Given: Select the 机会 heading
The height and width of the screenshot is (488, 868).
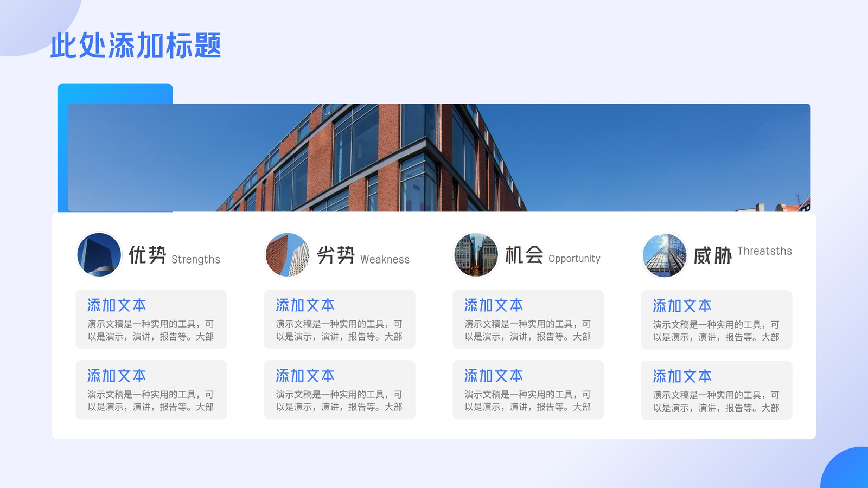Looking at the screenshot, I should tap(524, 255).
